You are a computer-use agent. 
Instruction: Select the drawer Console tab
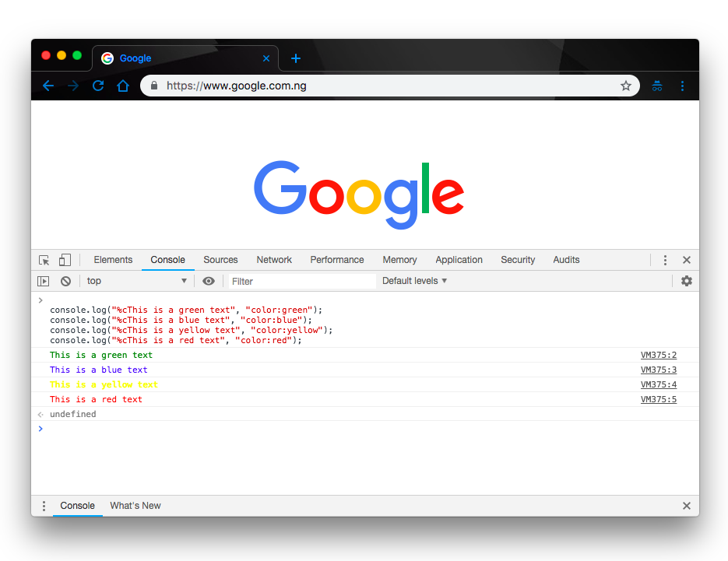[x=78, y=506]
